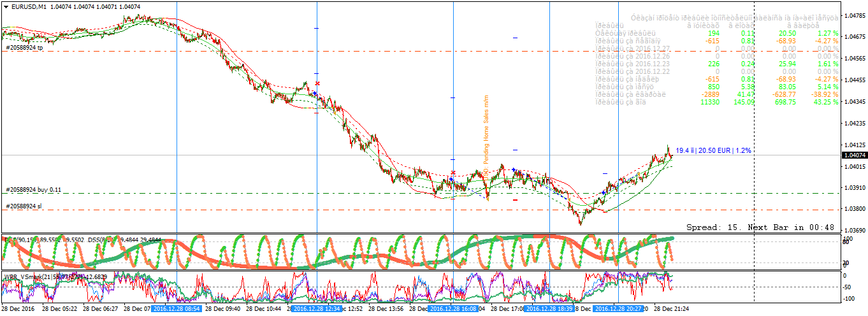The image size is (868, 316).
Task: Click the 2016.12.27 row label in stats table
Action: pos(633,48)
